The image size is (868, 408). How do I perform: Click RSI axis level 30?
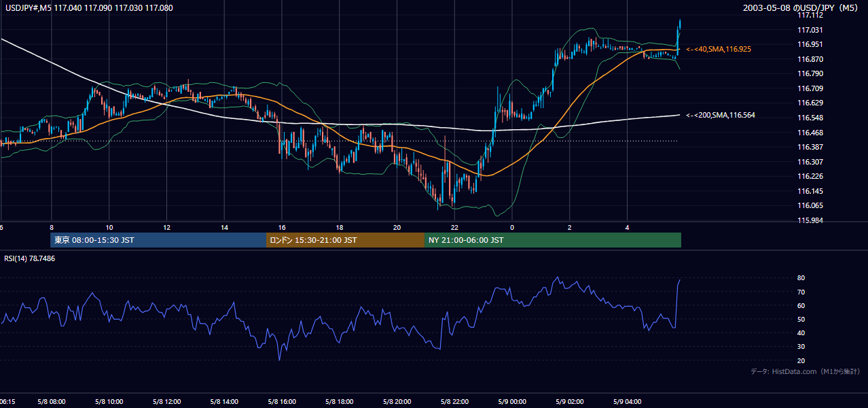[x=801, y=347]
